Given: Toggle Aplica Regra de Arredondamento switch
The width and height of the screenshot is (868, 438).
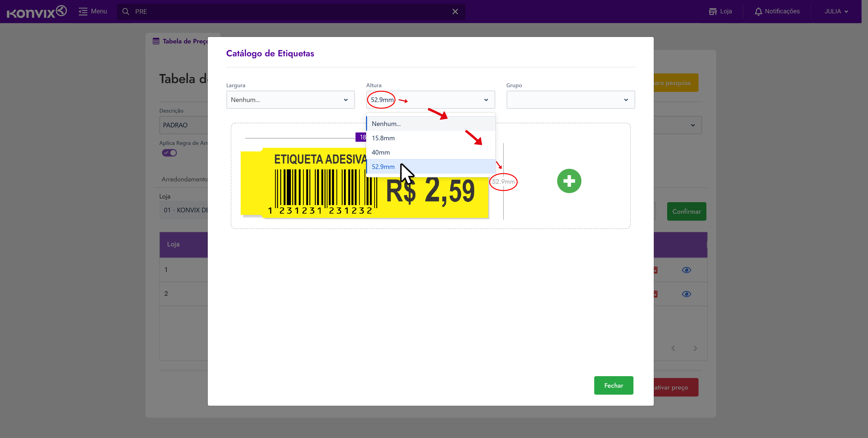Looking at the screenshot, I should coord(169,153).
